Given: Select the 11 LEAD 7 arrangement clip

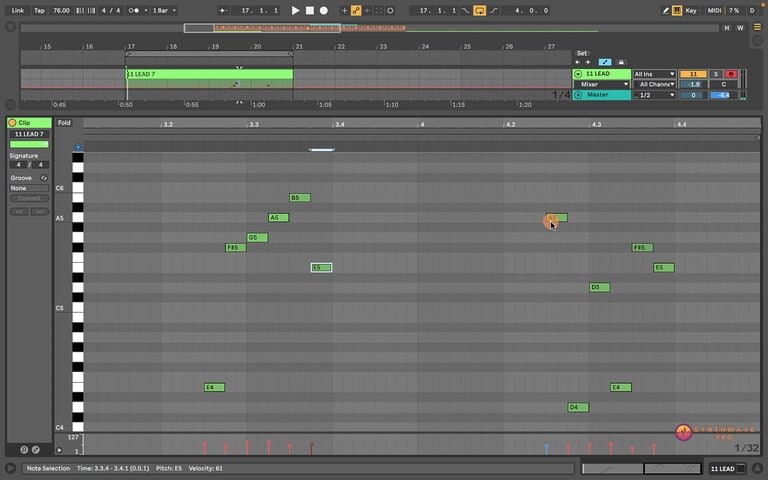Looking at the screenshot, I should [x=210, y=74].
